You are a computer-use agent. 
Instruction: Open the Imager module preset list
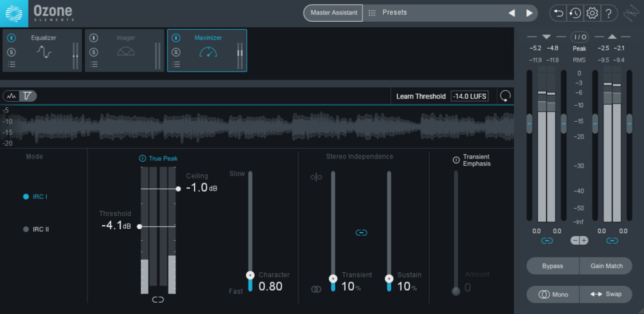point(94,64)
